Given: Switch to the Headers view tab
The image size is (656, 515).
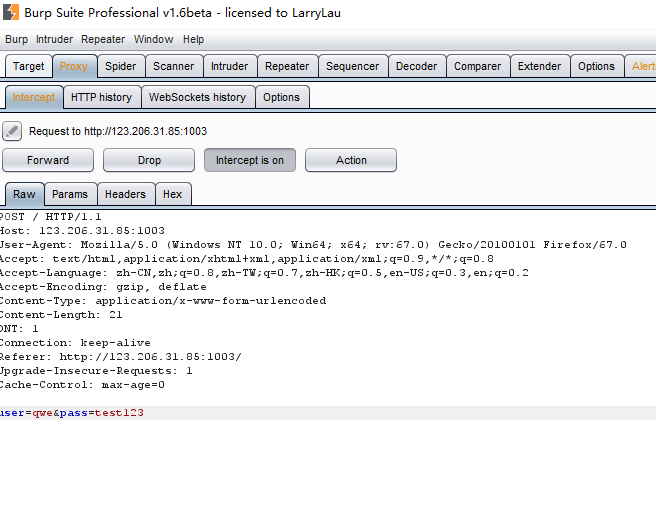Looking at the screenshot, I should tap(125, 194).
